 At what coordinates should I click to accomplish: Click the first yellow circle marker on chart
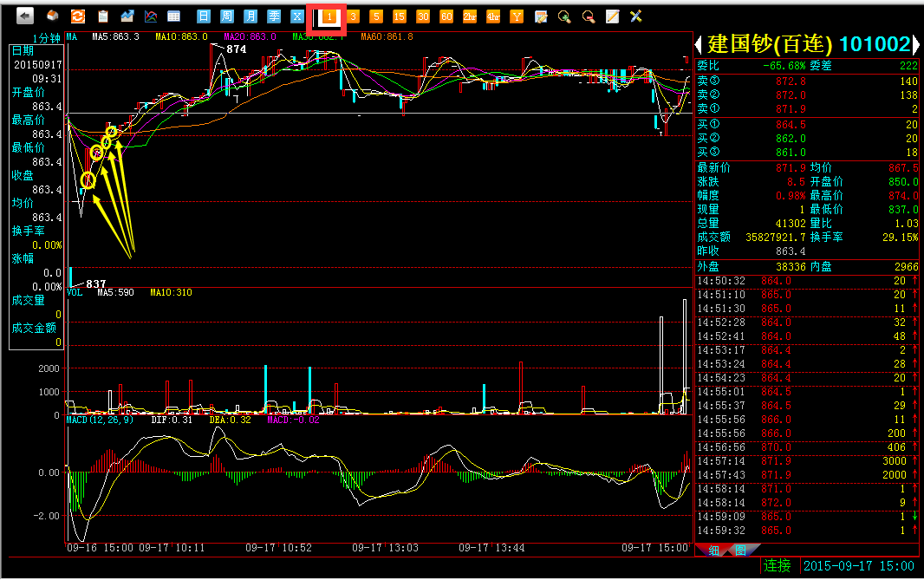88,180
